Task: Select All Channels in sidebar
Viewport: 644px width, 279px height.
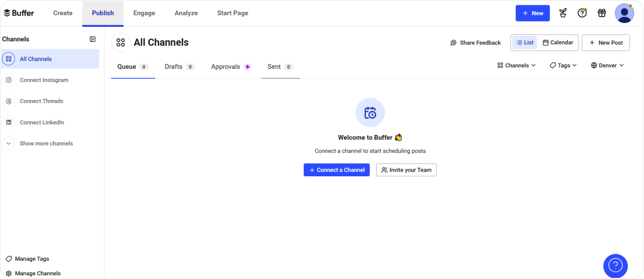Action: [x=50, y=59]
